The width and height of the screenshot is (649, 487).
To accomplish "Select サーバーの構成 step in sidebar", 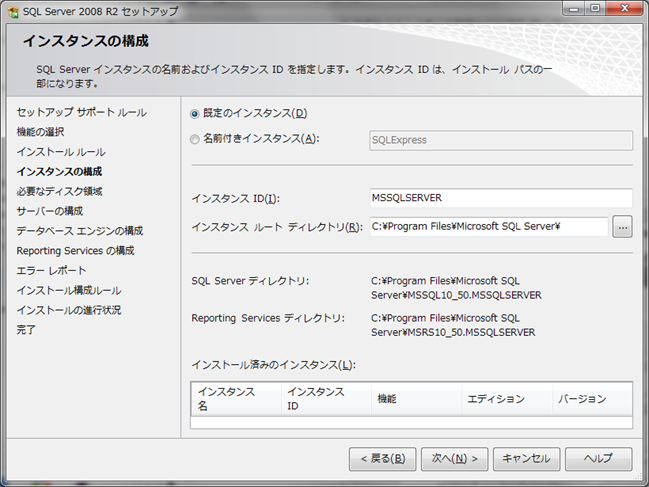I will click(50, 211).
